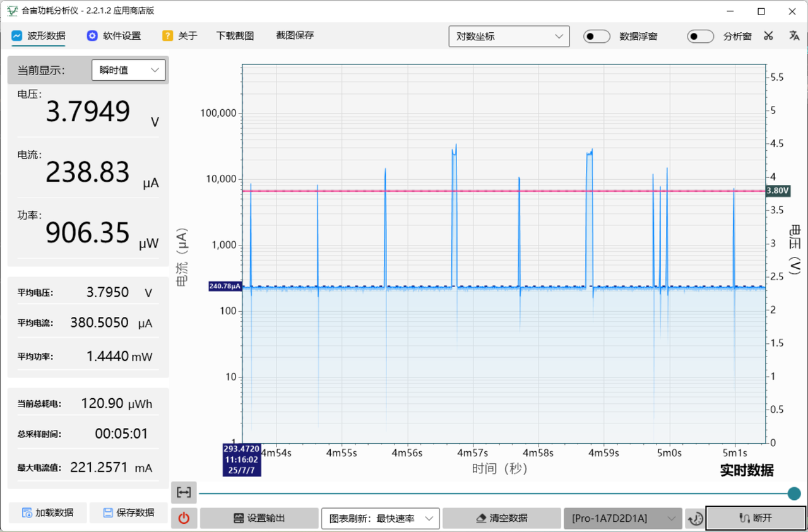Open the 软件设置 tab
Image resolution: width=808 pixels, height=532 pixels.
(x=114, y=36)
